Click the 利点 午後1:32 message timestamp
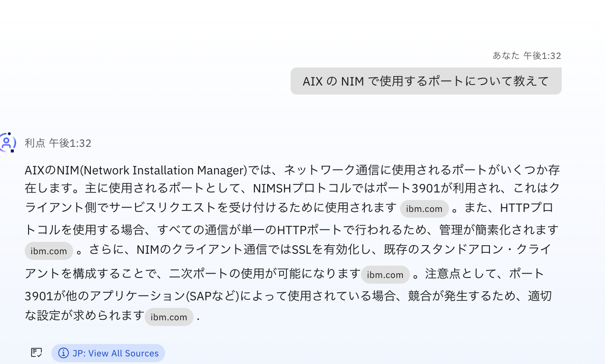Image resolution: width=605 pixels, height=364 pixels. click(69, 143)
